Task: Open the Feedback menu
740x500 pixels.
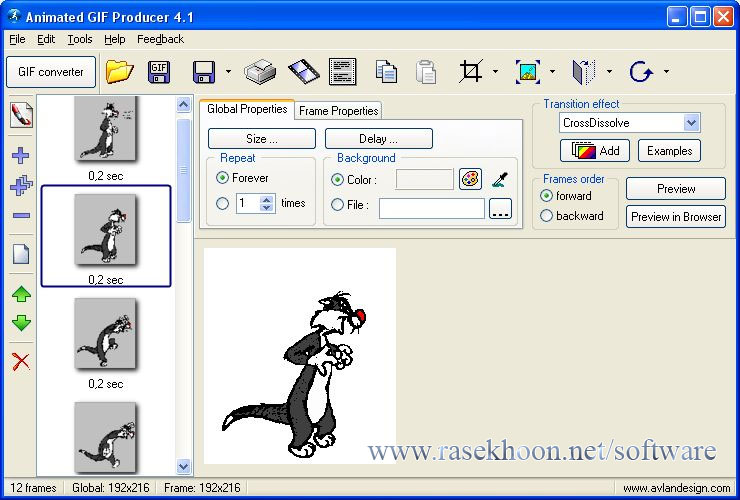Action: (x=160, y=39)
